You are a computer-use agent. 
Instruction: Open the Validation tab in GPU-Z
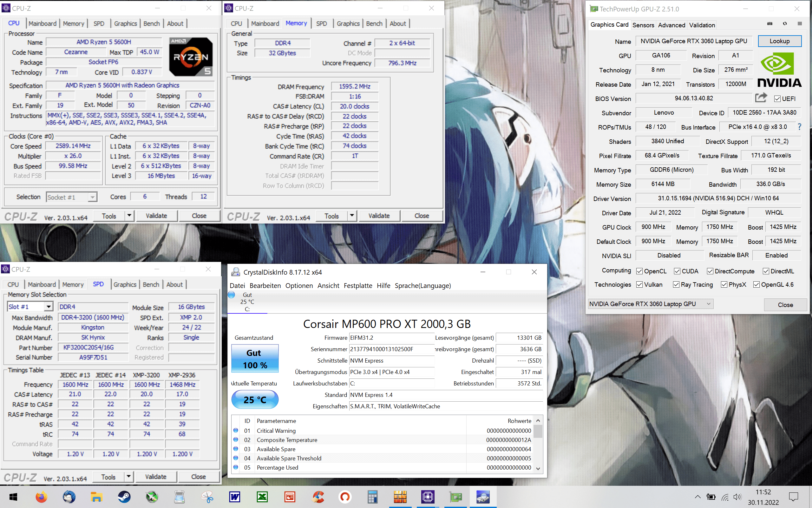point(702,25)
